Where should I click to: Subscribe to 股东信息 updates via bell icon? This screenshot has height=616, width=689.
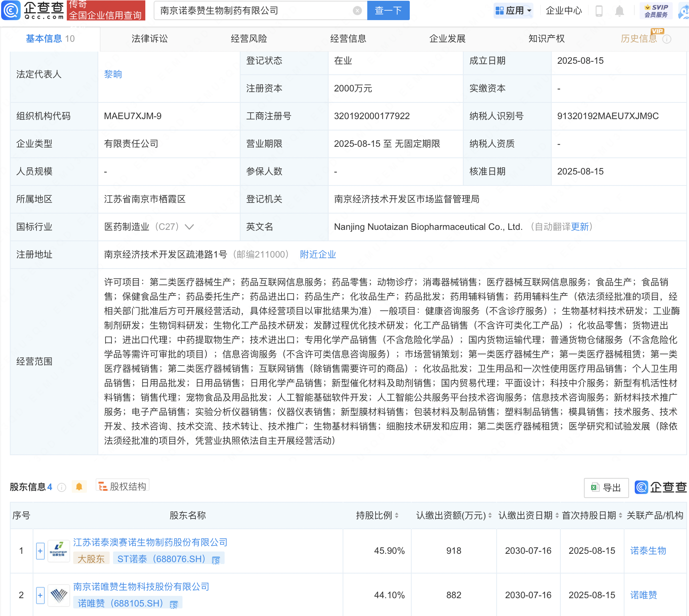(79, 487)
